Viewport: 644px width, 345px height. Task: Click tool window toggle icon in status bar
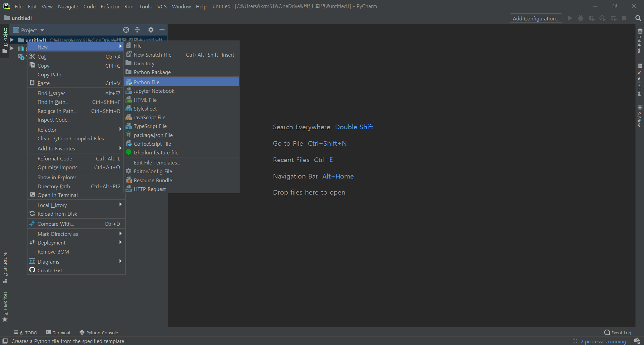[x=5, y=341]
